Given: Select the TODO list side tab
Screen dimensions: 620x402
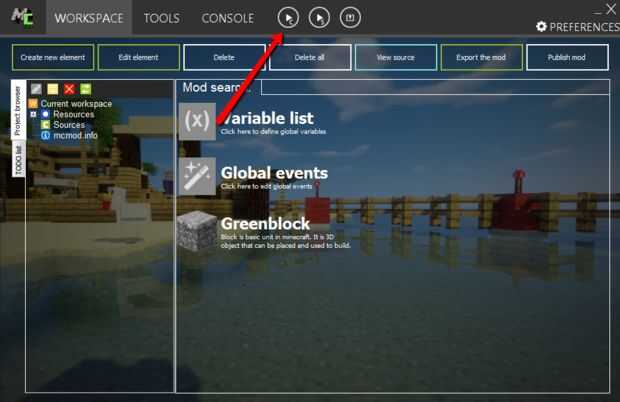Looking at the screenshot, I should point(18,159).
